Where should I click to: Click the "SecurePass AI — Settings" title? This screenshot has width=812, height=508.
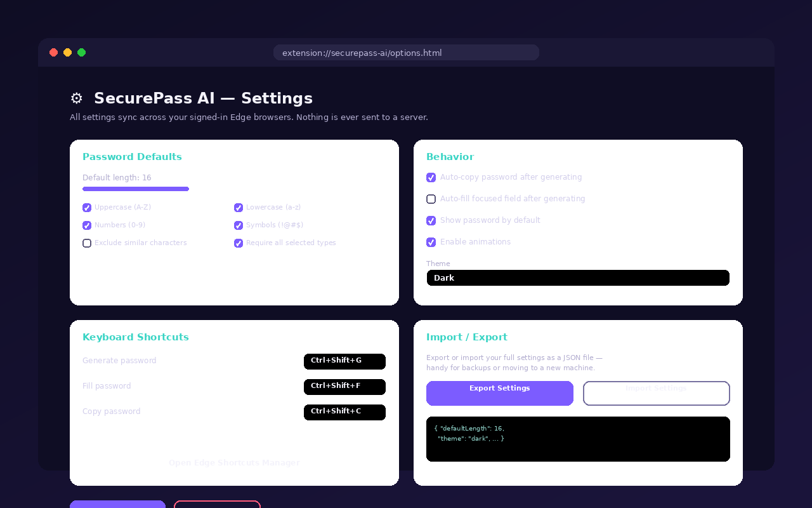[x=203, y=98]
